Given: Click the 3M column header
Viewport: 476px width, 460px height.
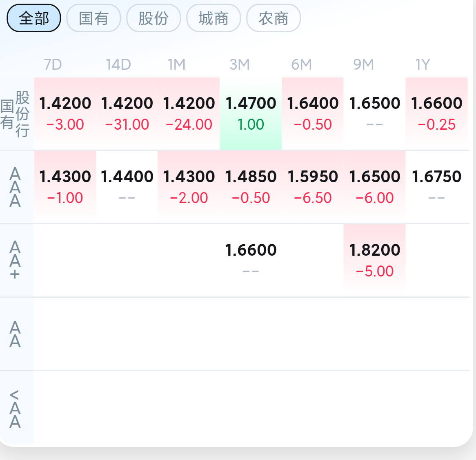Looking at the screenshot, I should (x=239, y=64).
